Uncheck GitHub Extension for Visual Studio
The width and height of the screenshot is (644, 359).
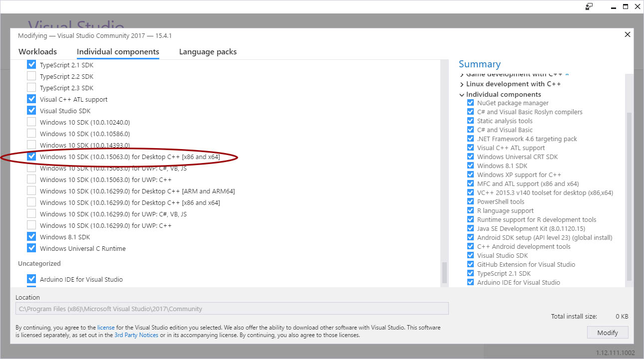tap(470, 265)
